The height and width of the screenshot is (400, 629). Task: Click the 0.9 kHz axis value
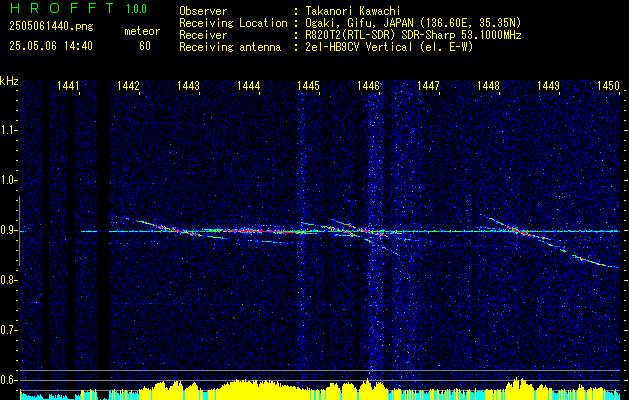[7, 230]
